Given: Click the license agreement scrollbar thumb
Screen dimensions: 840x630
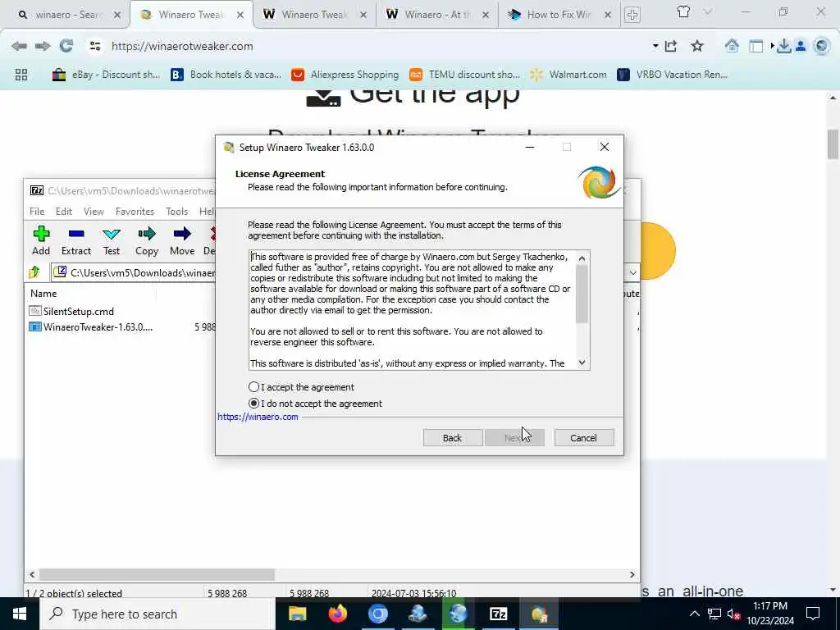Looking at the screenshot, I should click(582, 294).
